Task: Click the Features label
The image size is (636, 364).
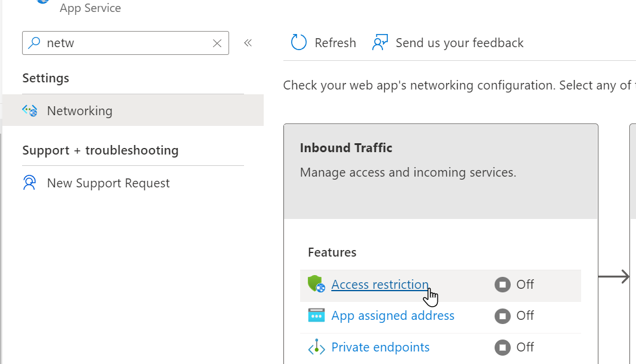Action: coord(332,252)
